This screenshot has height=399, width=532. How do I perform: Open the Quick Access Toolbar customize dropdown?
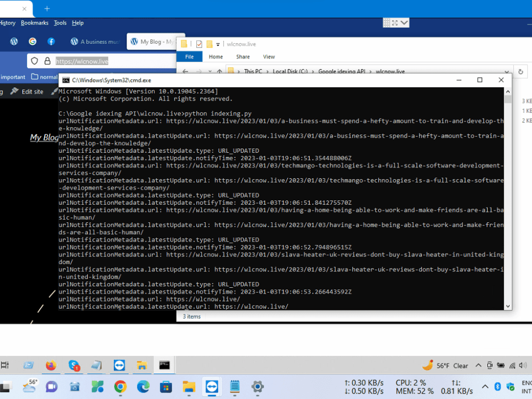(x=217, y=44)
